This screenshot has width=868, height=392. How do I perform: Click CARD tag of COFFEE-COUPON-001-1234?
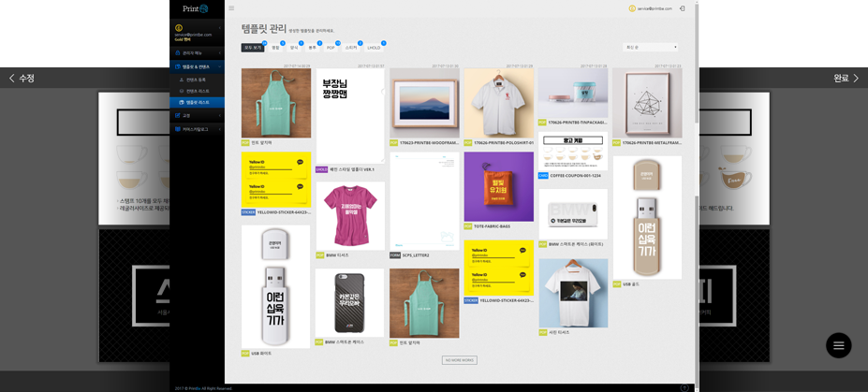[x=543, y=175]
